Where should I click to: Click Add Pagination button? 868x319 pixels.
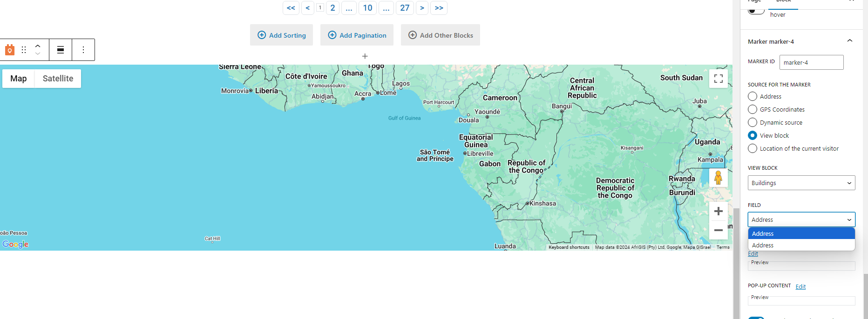(357, 35)
